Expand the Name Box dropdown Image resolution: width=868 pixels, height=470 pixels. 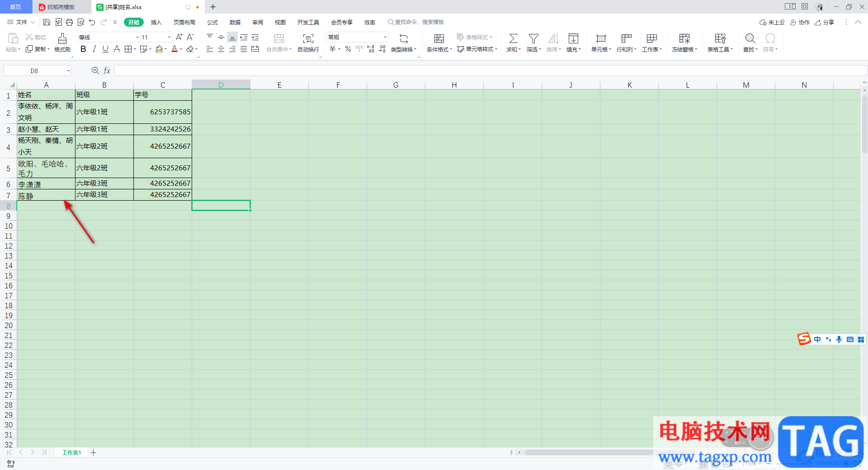68,70
